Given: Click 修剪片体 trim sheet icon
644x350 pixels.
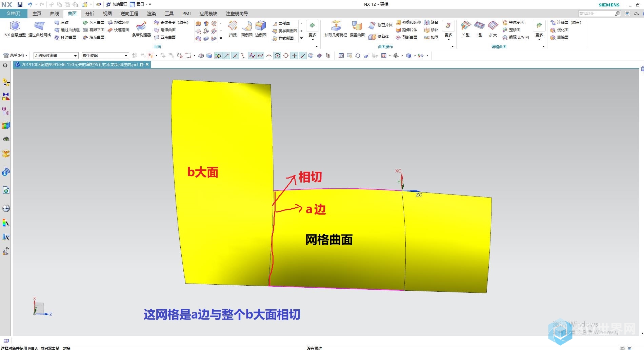Looking at the screenshot, I should pyautogui.click(x=381, y=25).
